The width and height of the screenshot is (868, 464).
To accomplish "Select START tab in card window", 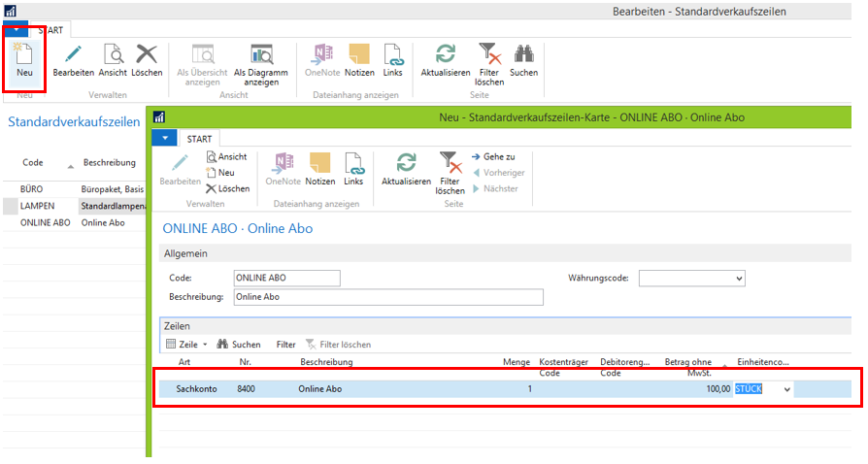I will [x=199, y=139].
